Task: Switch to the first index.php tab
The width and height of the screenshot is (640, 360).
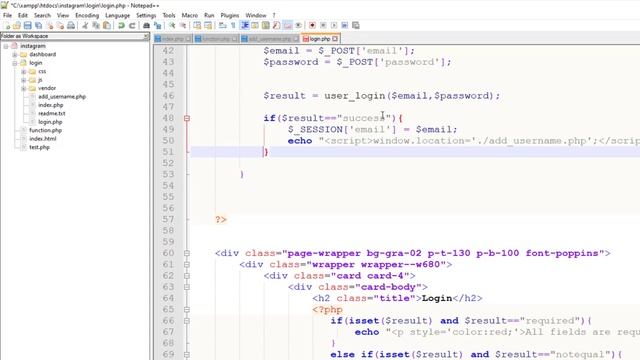Action: 173,39
